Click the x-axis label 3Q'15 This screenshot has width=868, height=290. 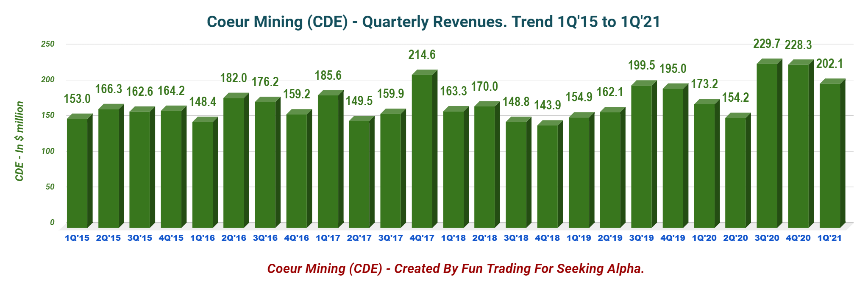(140, 238)
